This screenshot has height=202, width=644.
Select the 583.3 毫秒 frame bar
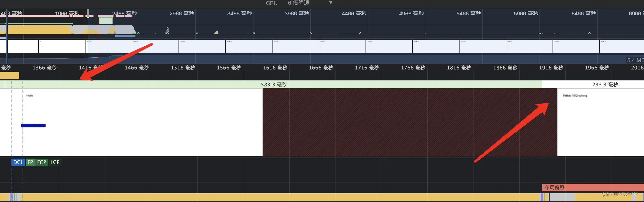[x=274, y=85]
